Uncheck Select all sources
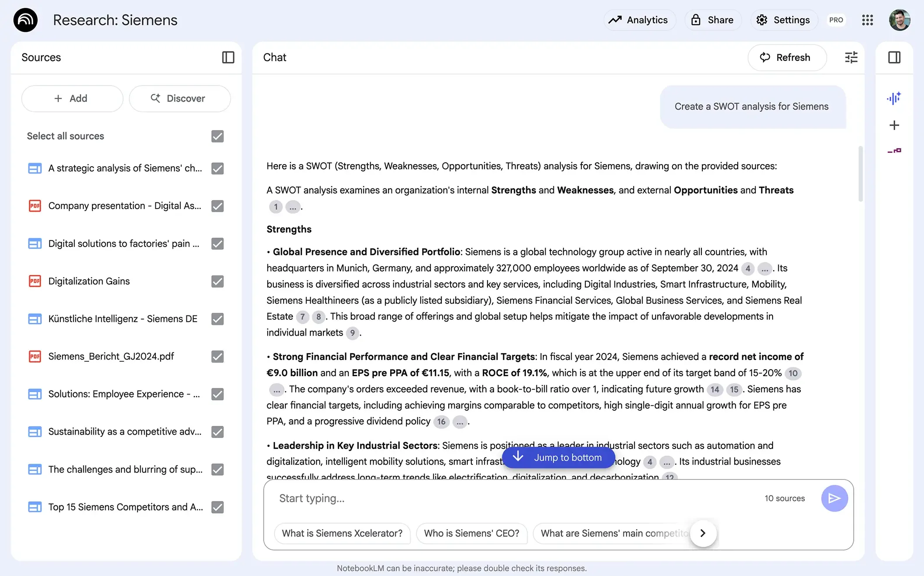This screenshot has width=924, height=576. pyautogui.click(x=217, y=136)
